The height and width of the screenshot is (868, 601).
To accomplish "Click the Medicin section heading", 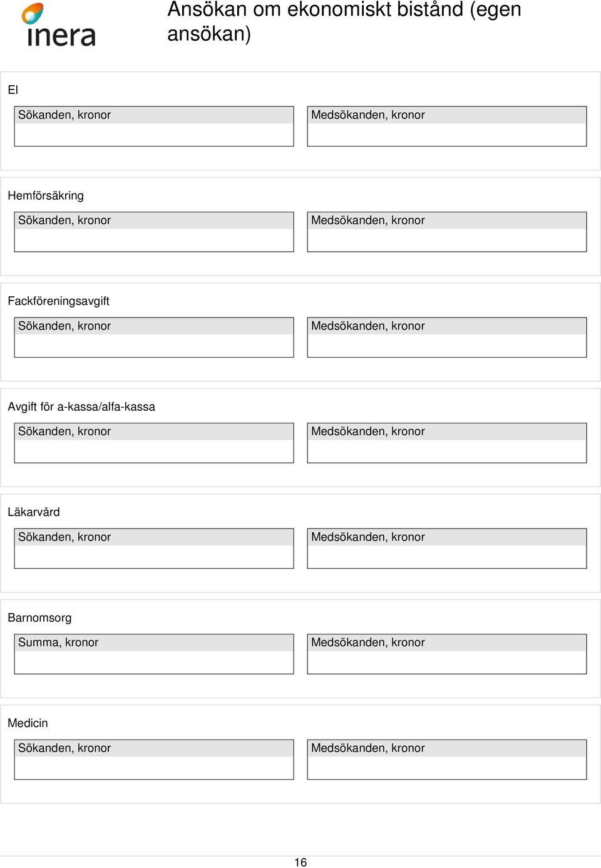I will [x=28, y=723].
